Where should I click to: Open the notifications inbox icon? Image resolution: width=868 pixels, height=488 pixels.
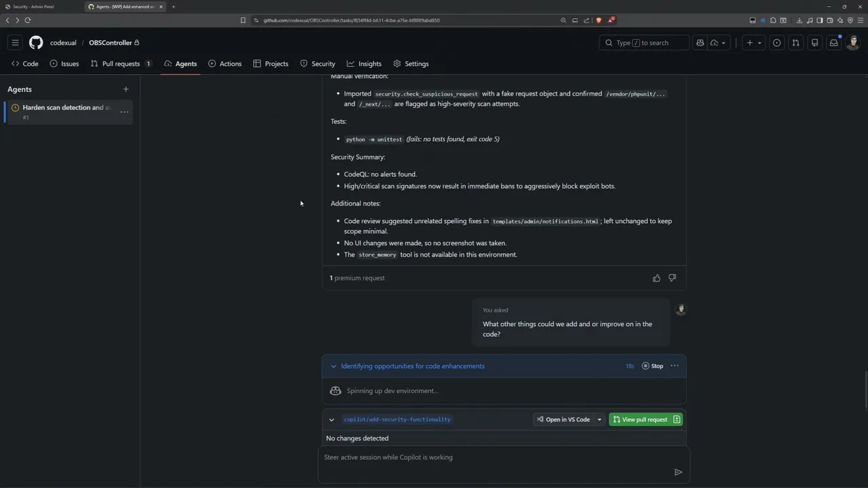pos(833,43)
